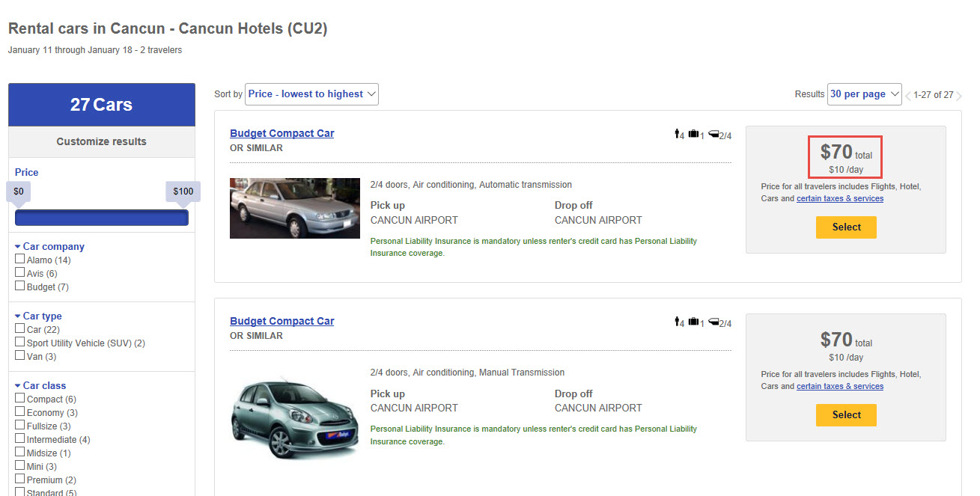Collapse the Car type filter section
Screen dimensions: 980x496
click(38, 316)
